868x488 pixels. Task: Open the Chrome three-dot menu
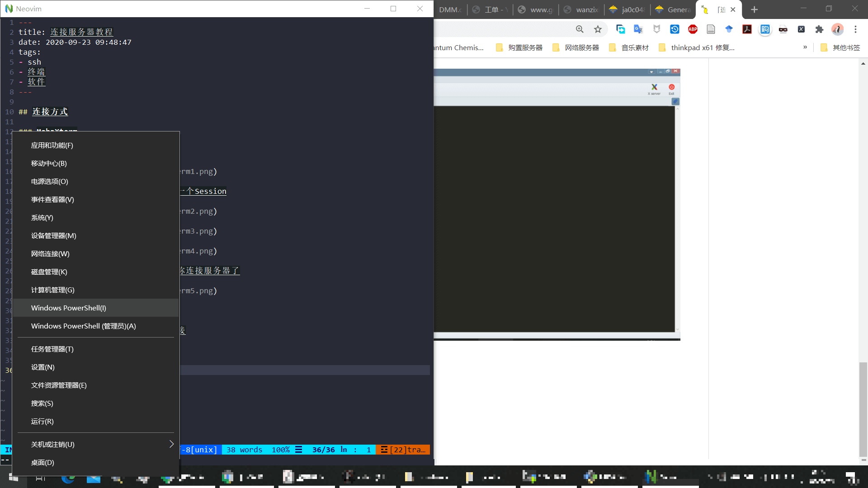point(855,29)
